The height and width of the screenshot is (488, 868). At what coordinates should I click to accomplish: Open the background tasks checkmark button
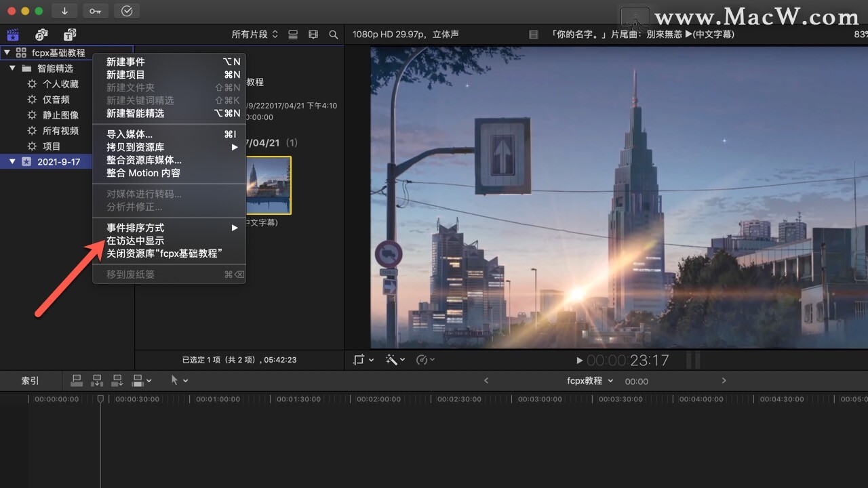coord(127,11)
